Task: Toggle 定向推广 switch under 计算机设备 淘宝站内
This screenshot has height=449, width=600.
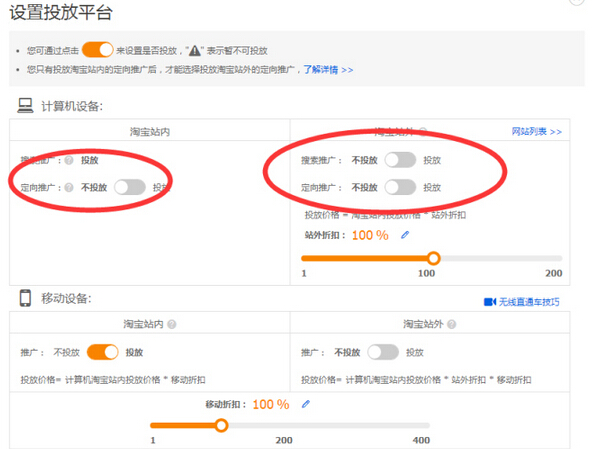Action: coord(129,186)
